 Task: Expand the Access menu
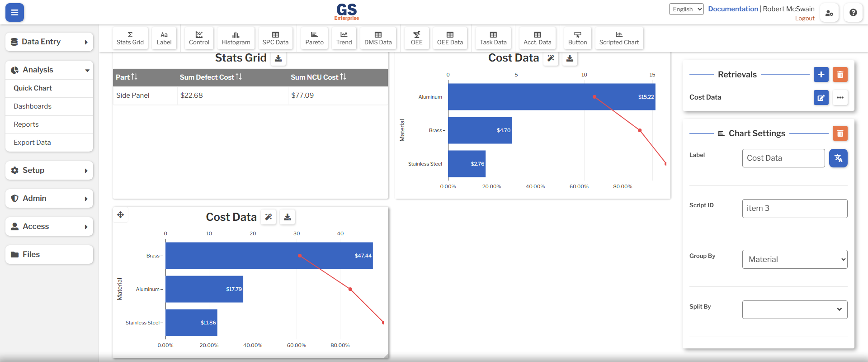coord(49,227)
